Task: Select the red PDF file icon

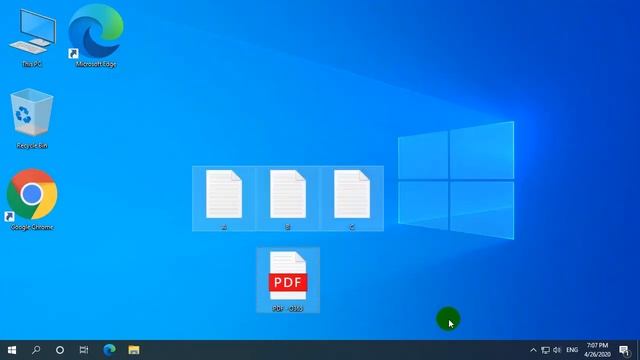Action: pos(288,280)
